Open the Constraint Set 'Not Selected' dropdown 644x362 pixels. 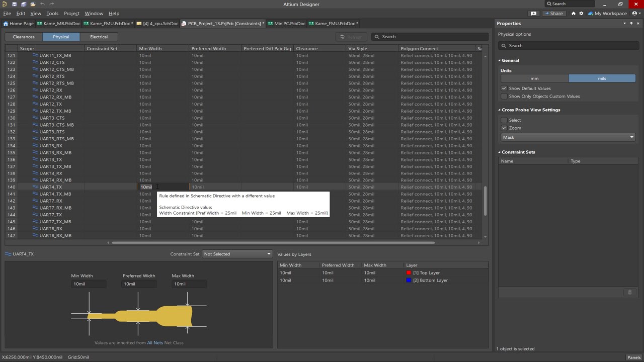237,254
